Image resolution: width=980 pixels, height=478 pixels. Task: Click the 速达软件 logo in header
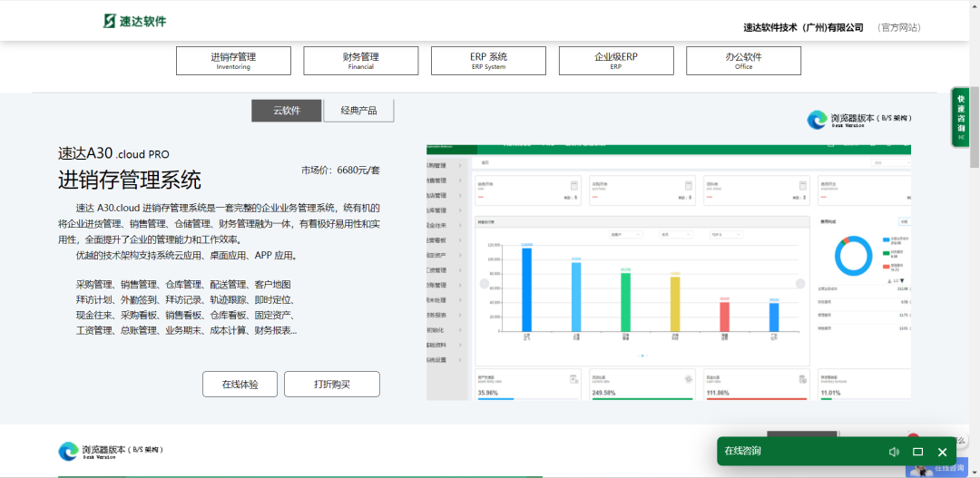(135, 21)
